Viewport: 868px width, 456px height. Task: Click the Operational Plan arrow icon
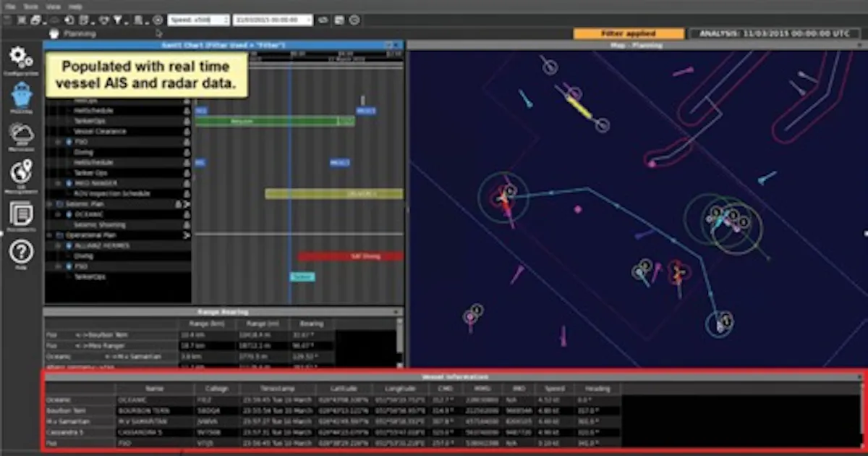click(187, 235)
